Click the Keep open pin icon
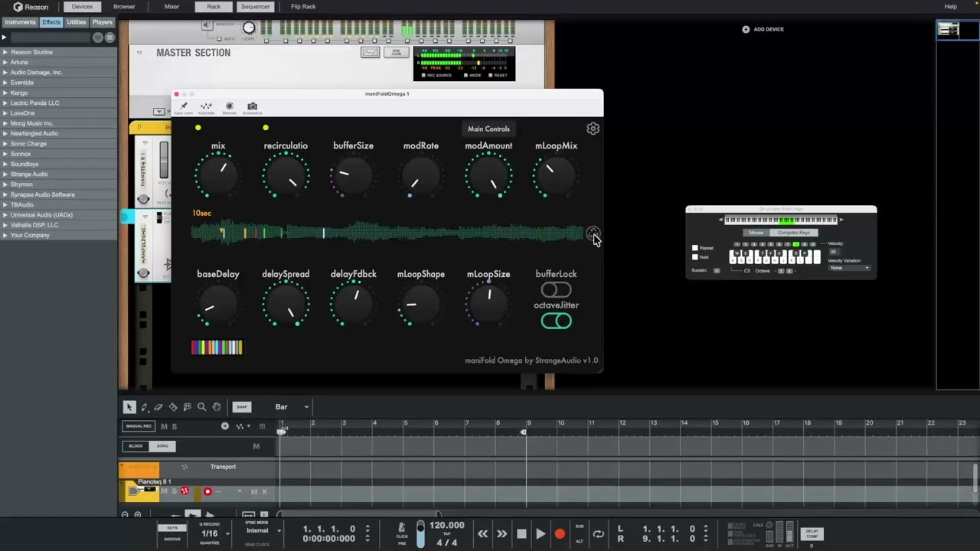Image resolution: width=980 pixels, height=551 pixels. pyautogui.click(x=184, y=106)
